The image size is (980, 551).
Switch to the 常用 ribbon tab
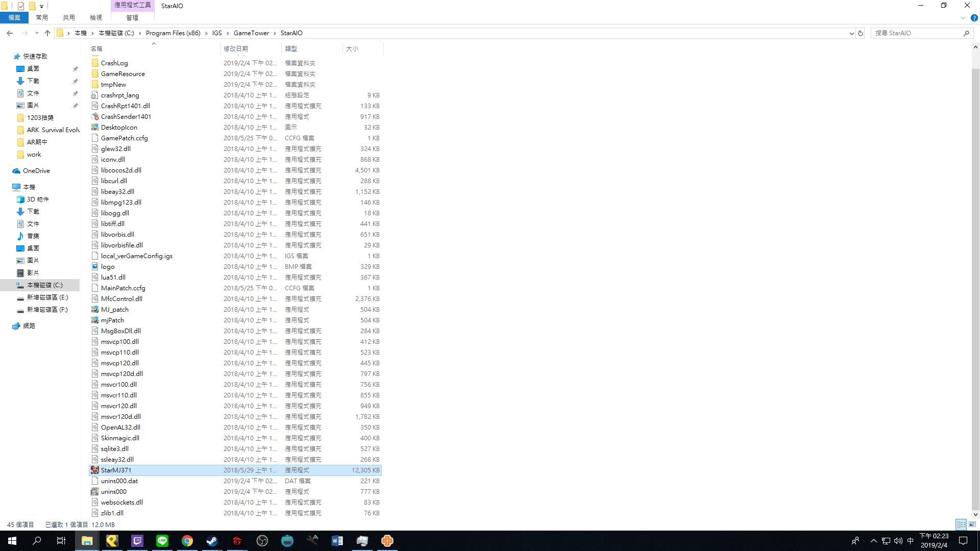click(x=42, y=18)
